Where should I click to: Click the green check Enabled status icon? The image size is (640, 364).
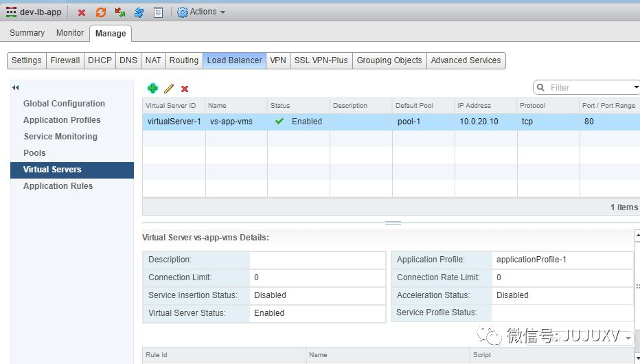tap(279, 121)
